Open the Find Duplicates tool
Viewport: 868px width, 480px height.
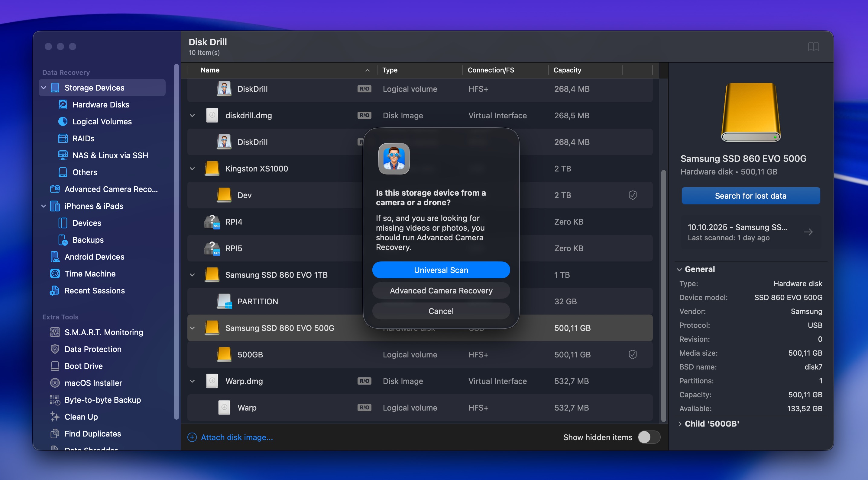tap(93, 434)
